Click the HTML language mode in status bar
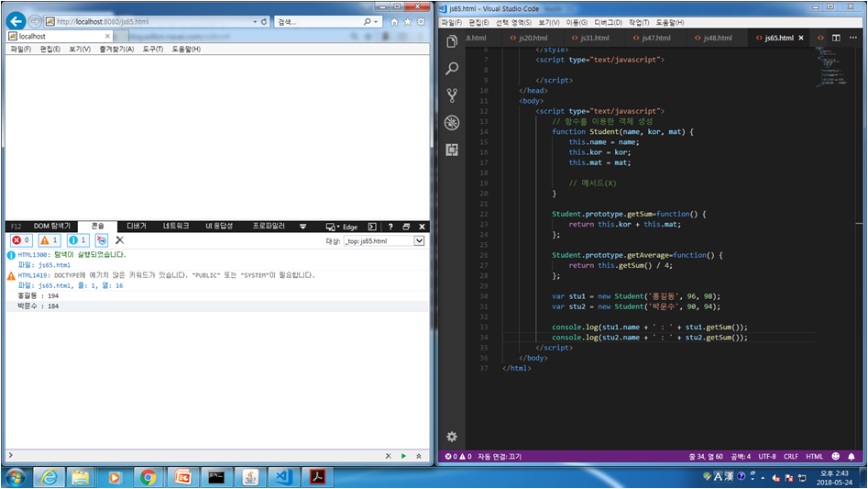The image size is (868, 489). point(814,456)
